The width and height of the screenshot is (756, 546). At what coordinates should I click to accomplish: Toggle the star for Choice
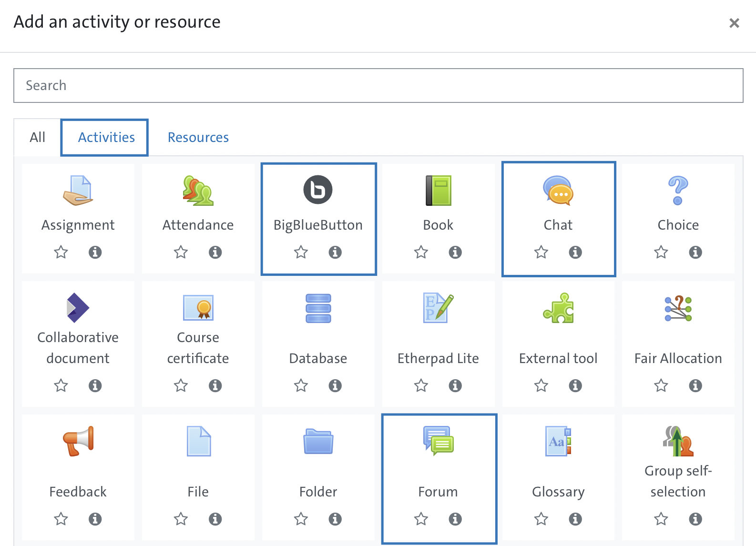point(661,252)
